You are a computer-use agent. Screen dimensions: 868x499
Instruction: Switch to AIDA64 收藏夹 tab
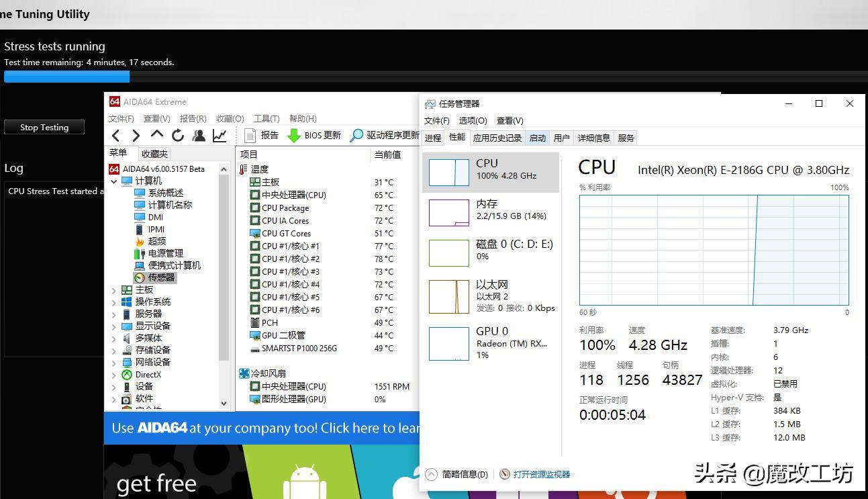click(x=154, y=154)
